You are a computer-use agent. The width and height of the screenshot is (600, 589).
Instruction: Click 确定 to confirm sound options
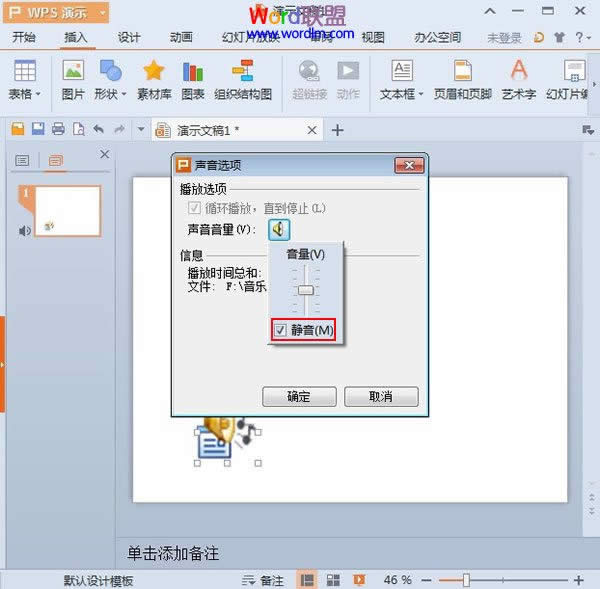tap(298, 396)
